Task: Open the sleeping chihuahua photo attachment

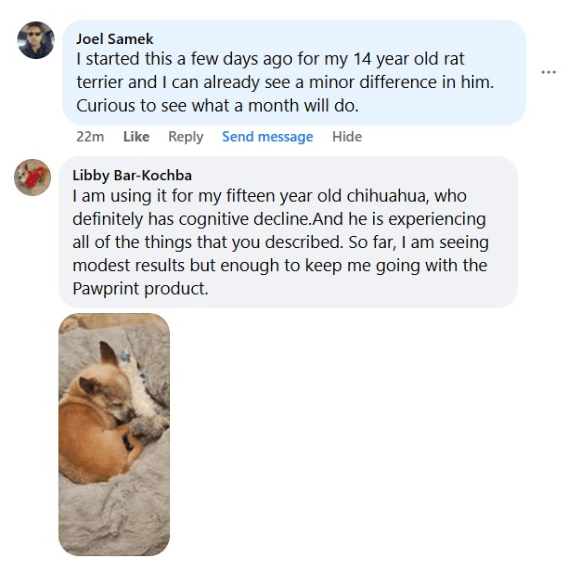Action: (114, 434)
